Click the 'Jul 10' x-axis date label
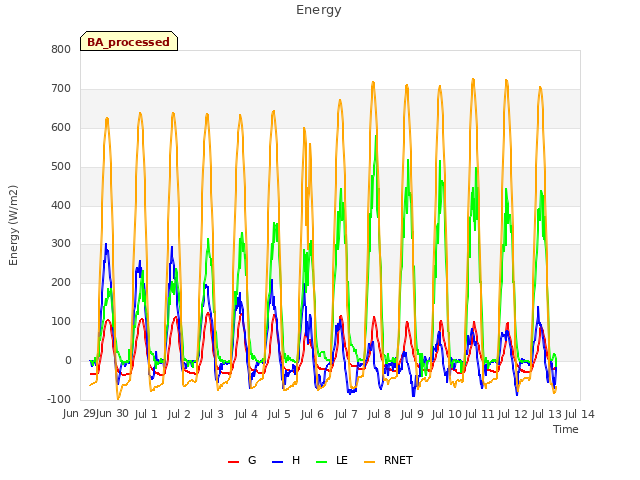The image size is (640, 480). 447,414
